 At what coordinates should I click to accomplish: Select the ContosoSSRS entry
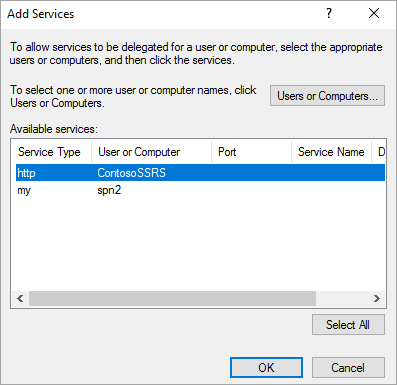[x=132, y=173]
